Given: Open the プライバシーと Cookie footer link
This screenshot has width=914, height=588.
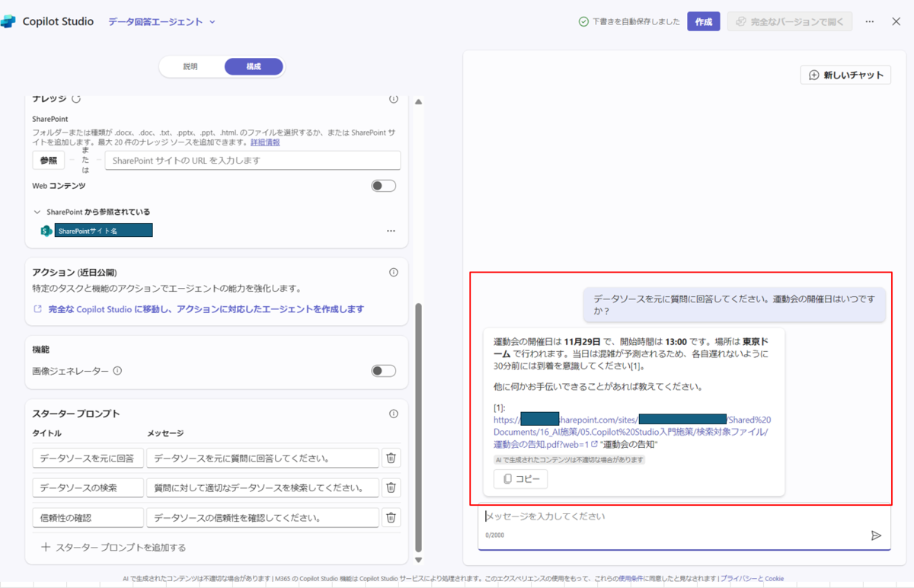Looking at the screenshot, I should (752, 579).
